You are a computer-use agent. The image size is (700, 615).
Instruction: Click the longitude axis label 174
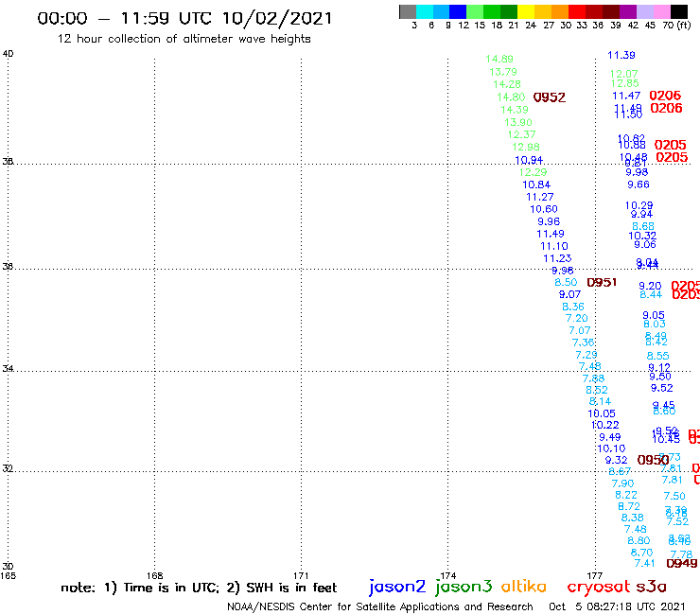447,575
